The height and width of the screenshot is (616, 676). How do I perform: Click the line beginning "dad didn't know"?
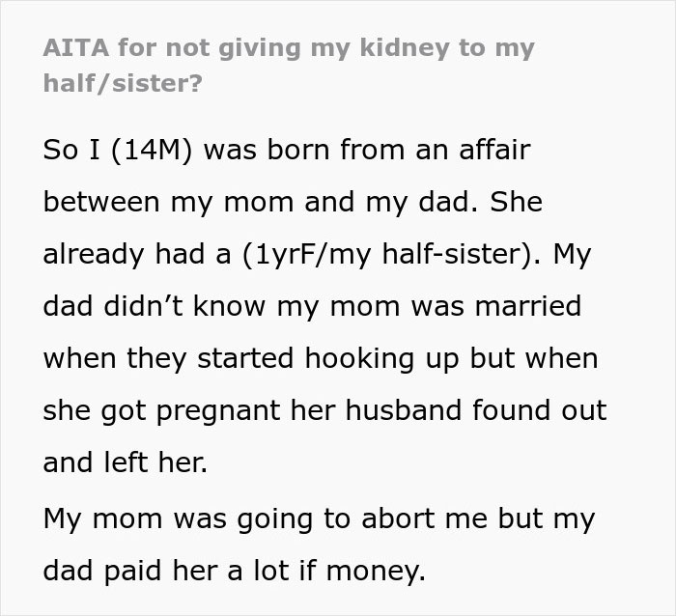pyautogui.click(x=311, y=307)
